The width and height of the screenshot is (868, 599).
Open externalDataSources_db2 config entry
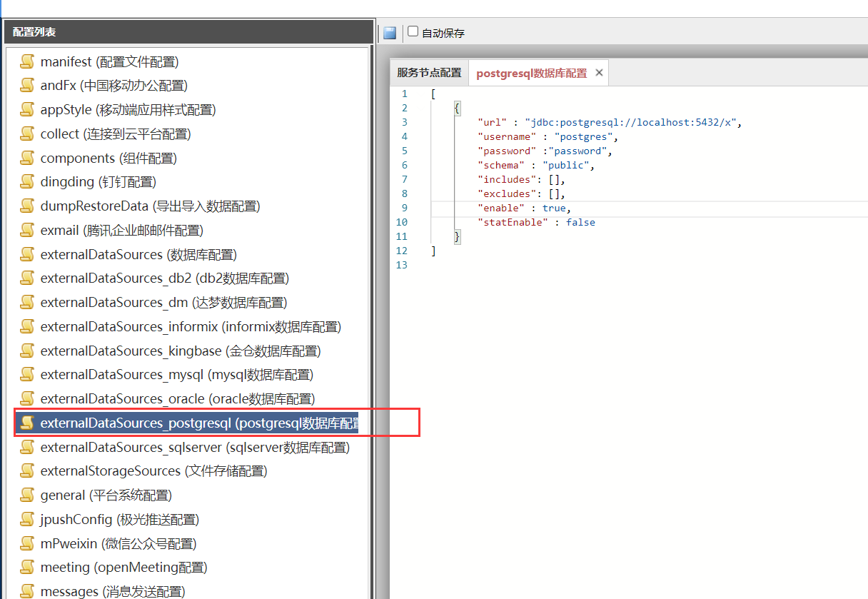tap(165, 278)
